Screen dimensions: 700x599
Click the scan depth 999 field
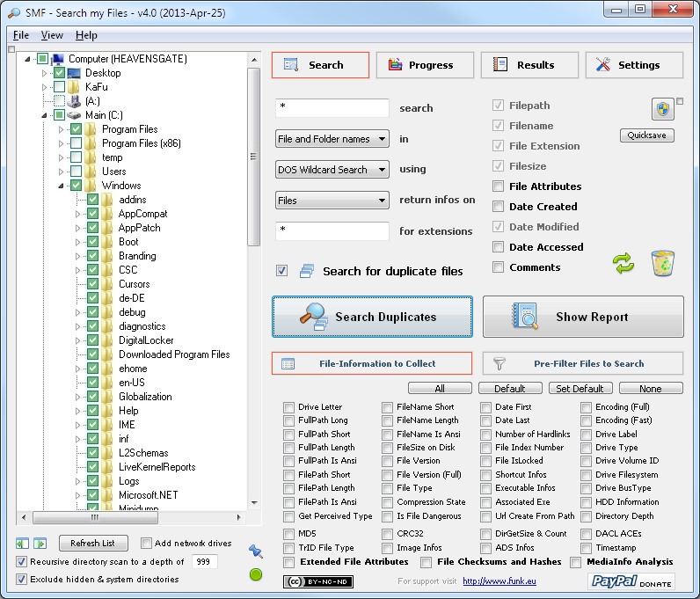click(x=204, y=561)
